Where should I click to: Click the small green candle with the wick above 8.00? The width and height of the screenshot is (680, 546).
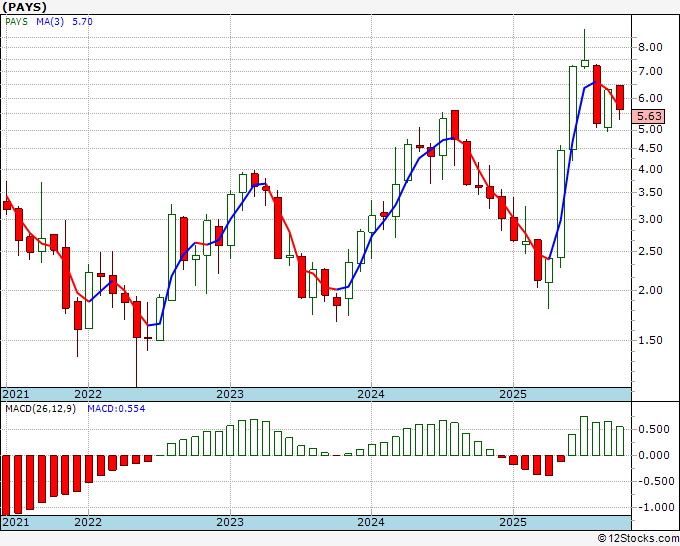(x=585, y=63)
